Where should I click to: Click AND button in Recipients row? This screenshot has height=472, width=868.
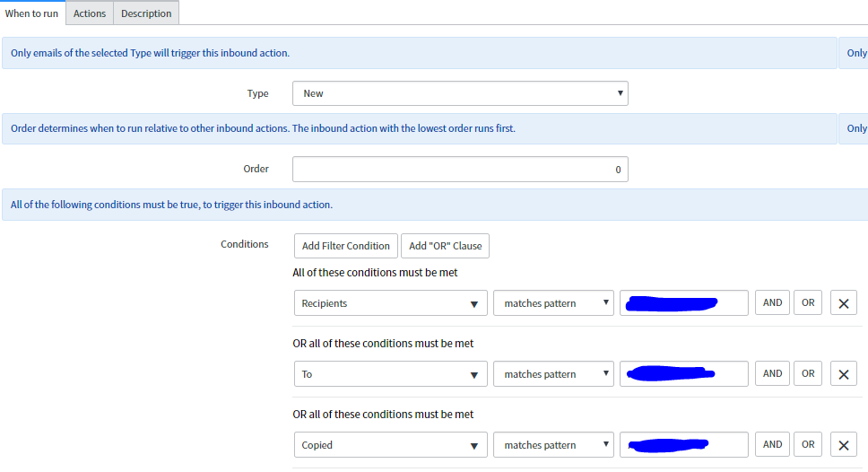(x=772, y=302)
